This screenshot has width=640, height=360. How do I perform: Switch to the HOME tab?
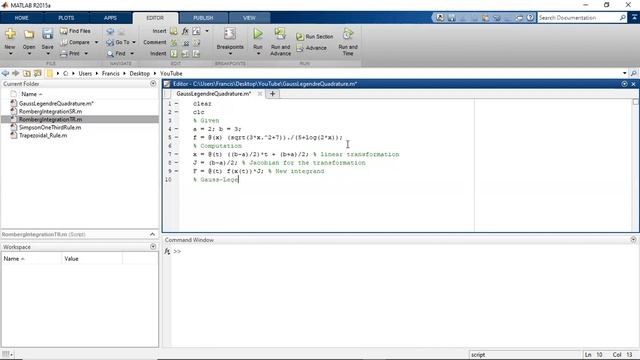click(22, 18)
